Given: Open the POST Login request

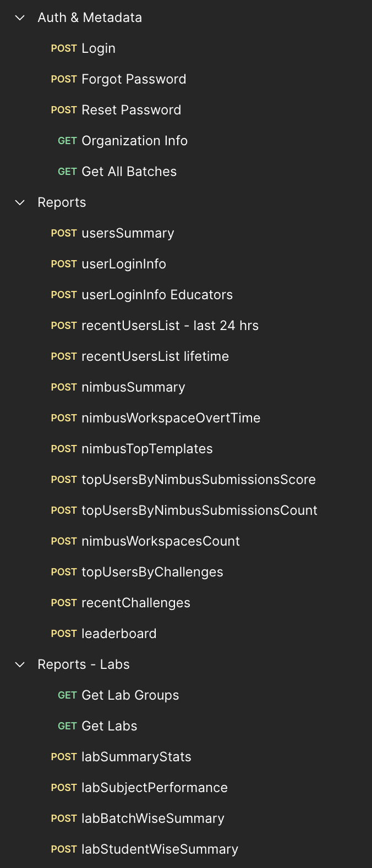Looking at the screenshot, I should point(98,48).
